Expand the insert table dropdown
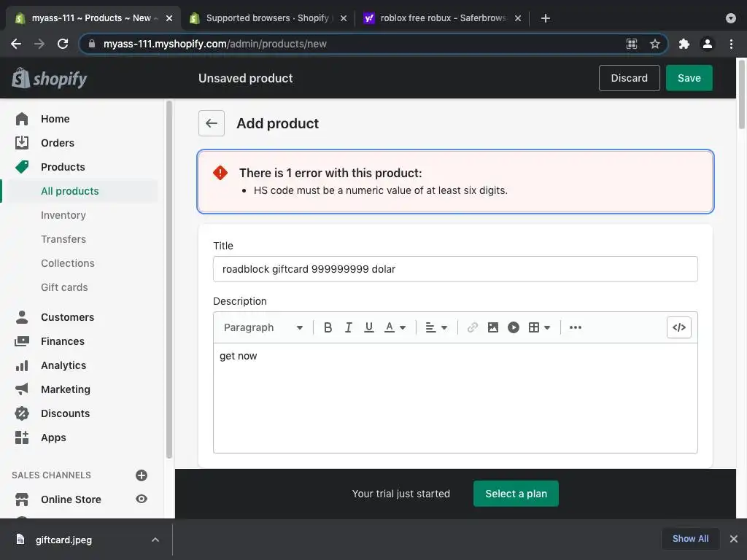 click(539, 327)
